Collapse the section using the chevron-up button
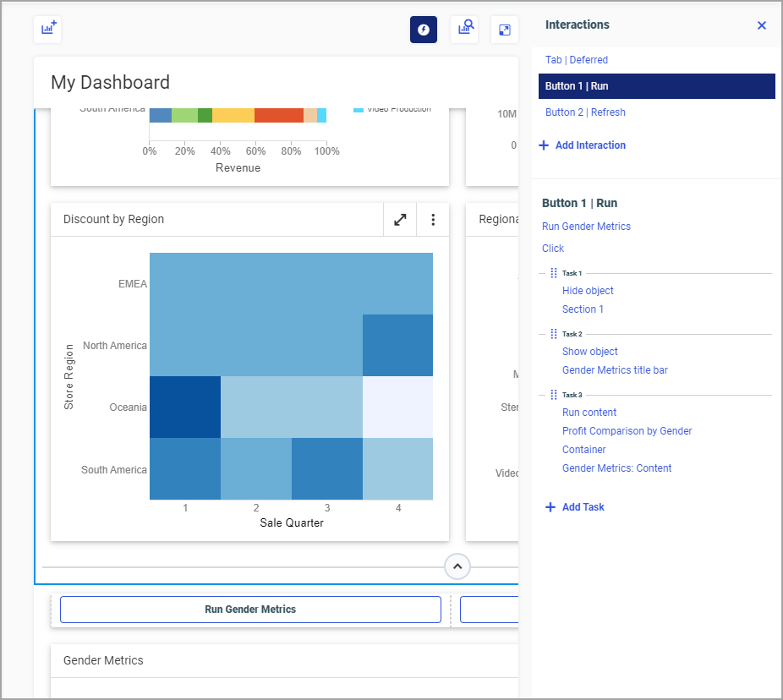This screenshot has height=700, width=783. [457, 566]
